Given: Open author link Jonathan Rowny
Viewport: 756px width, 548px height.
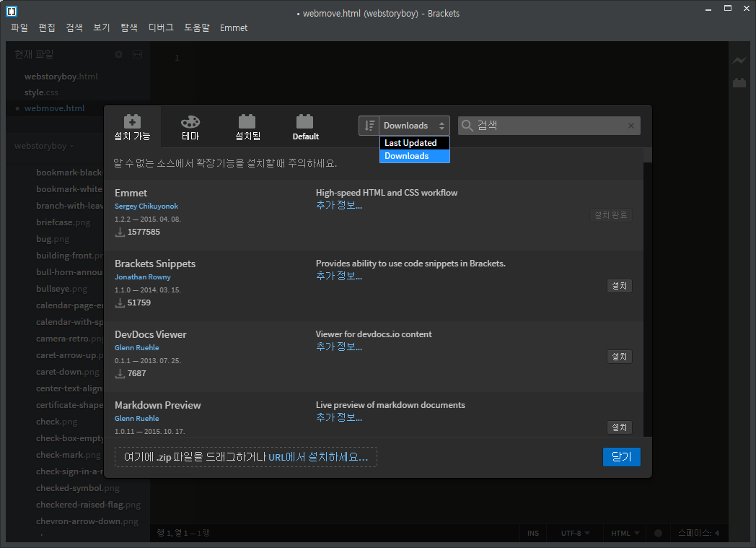Looking at the screenshot, I should pyautogui.click(x=143, y=277).
